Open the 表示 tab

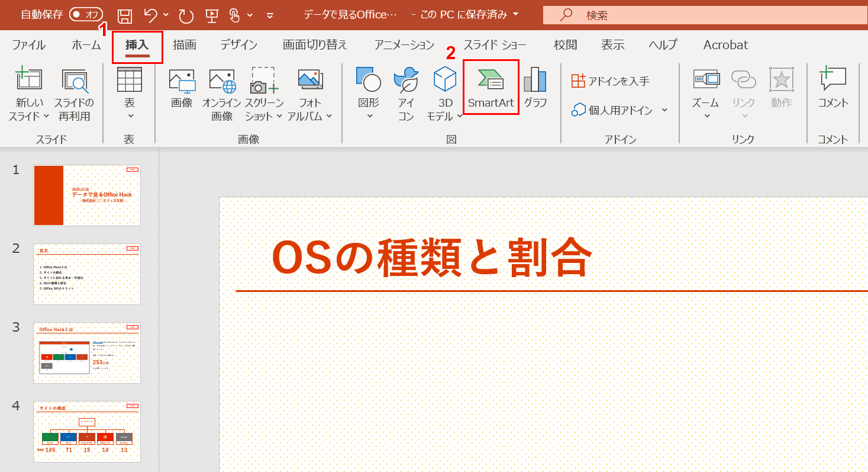point(612,45)
